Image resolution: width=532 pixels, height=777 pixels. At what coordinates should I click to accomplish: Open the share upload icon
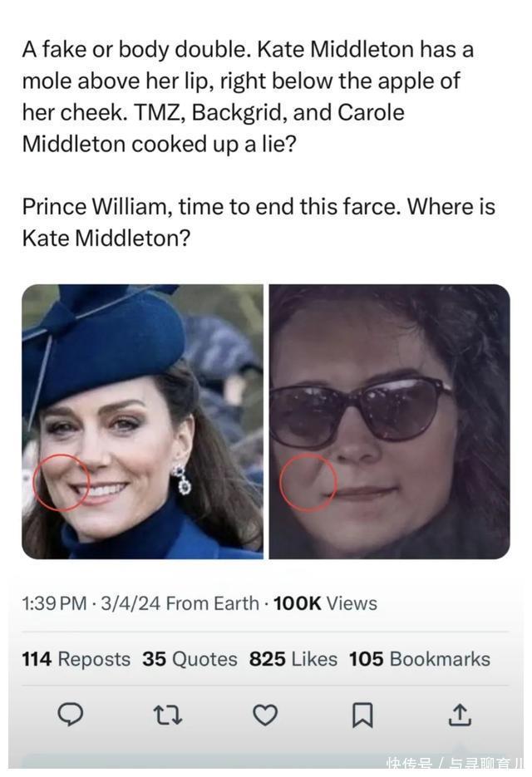[460, 715]
